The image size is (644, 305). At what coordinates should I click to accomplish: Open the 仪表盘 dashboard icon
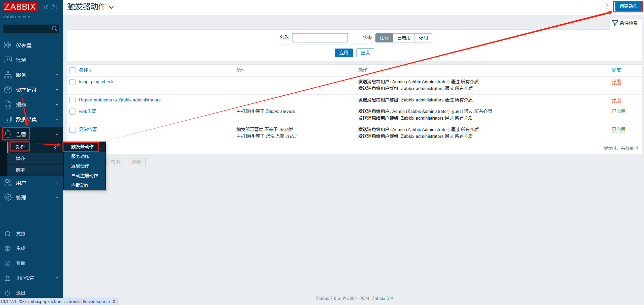click(x=8, y=45)
